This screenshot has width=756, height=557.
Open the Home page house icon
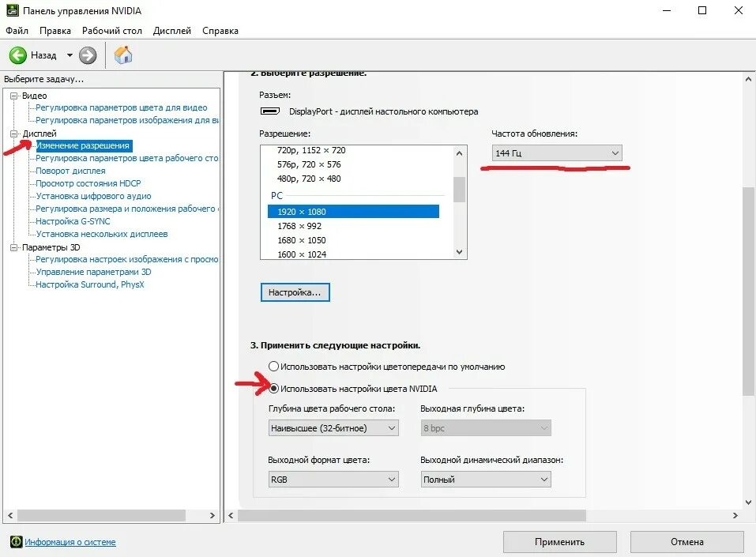123,55
